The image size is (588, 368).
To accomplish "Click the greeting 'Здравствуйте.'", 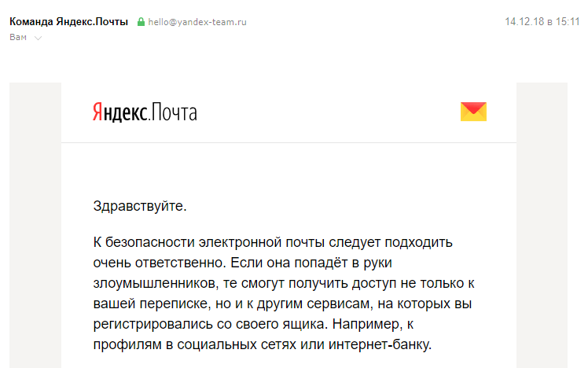I will point(140,207).
